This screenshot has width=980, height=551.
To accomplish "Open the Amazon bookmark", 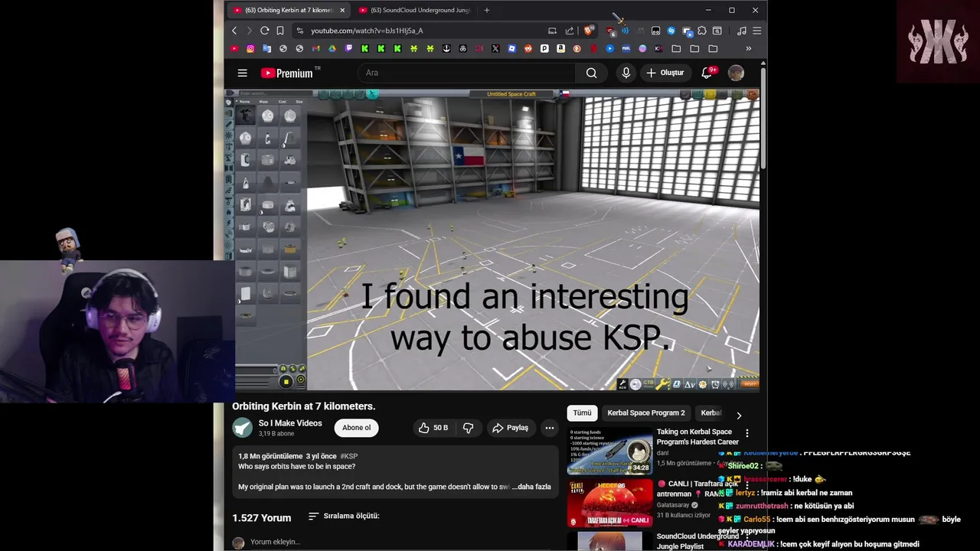I will tap(560, 48).
